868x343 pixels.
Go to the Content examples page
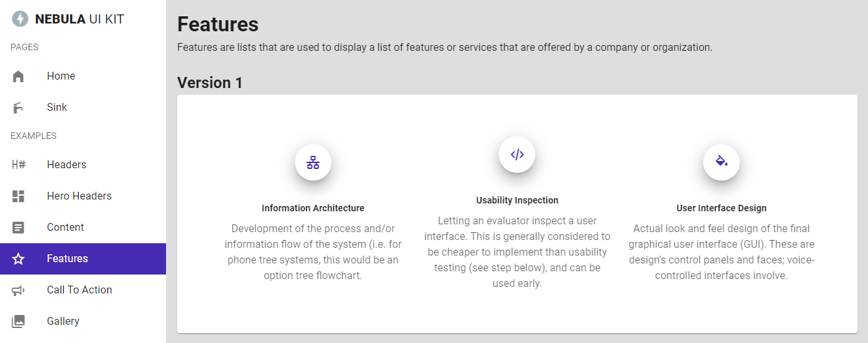[65, 228]
